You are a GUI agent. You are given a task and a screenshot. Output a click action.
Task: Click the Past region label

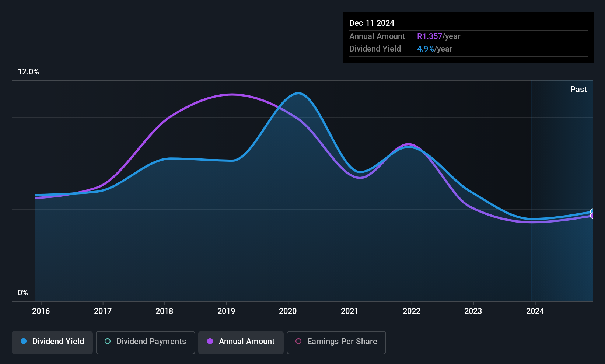578,89
